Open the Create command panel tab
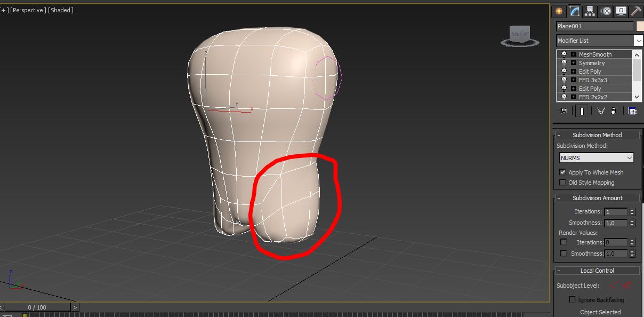This screenshot has width=644, height=317. pos(558,11)
